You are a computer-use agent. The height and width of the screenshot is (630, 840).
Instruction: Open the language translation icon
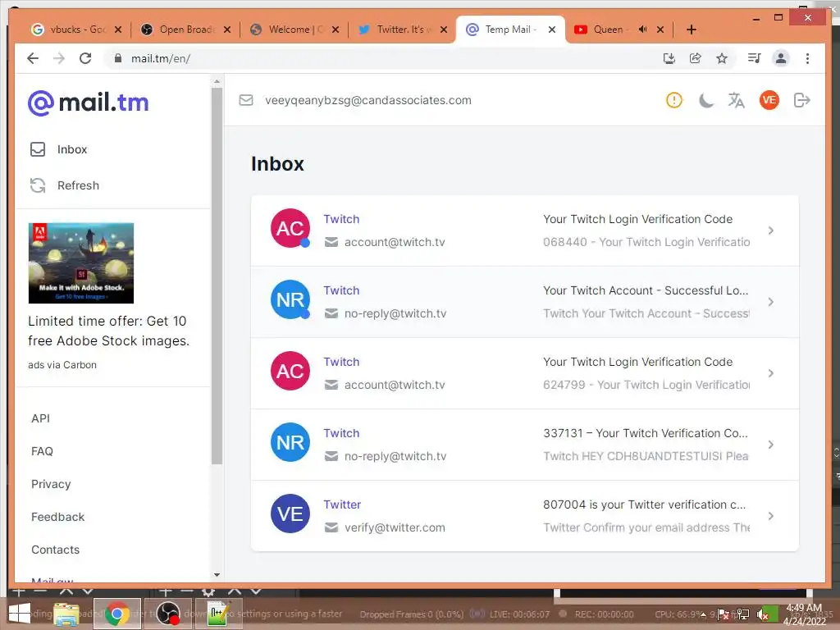737,100
